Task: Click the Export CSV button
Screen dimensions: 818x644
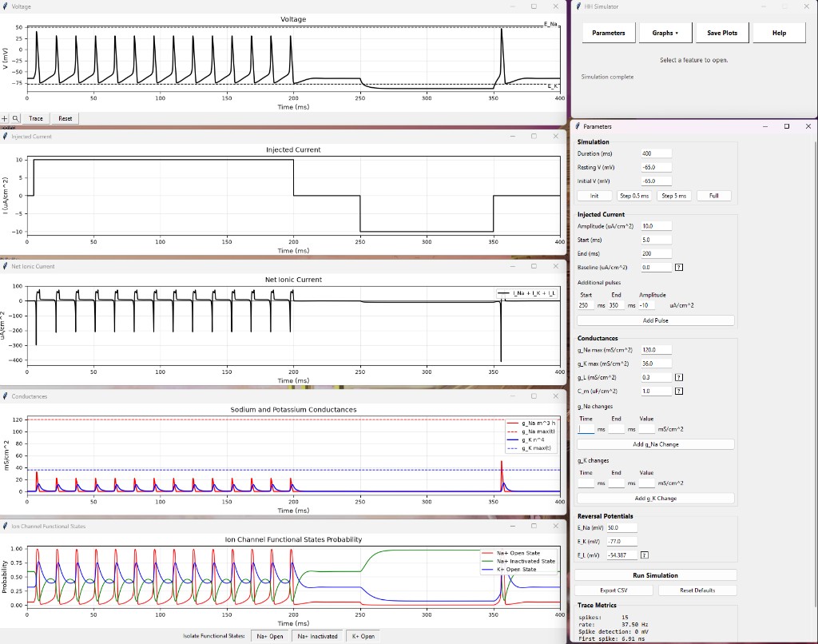Action: (x=613, y=590)
